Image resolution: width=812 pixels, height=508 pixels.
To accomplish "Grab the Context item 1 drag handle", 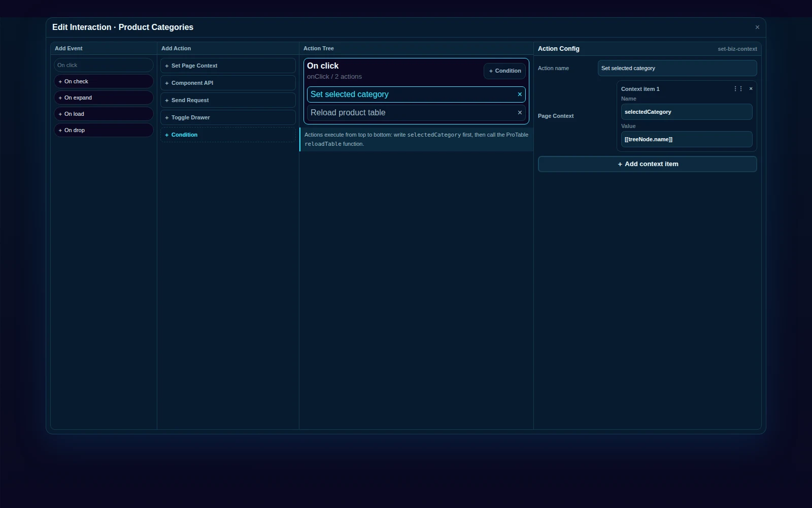I will coord(738,89).
